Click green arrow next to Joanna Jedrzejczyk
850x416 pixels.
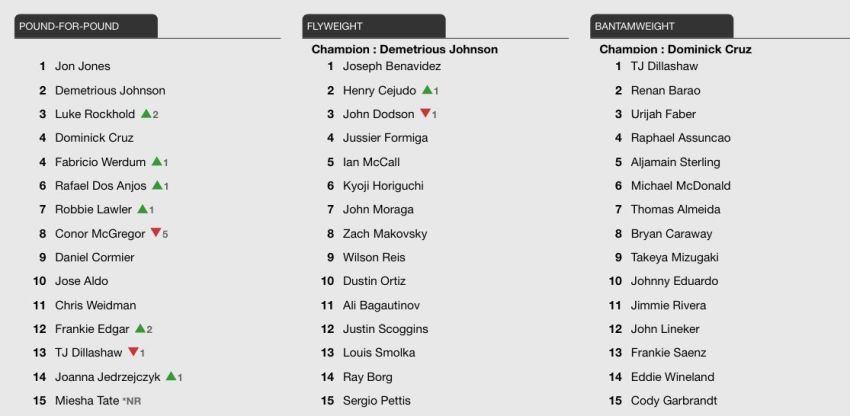point(171,376)
